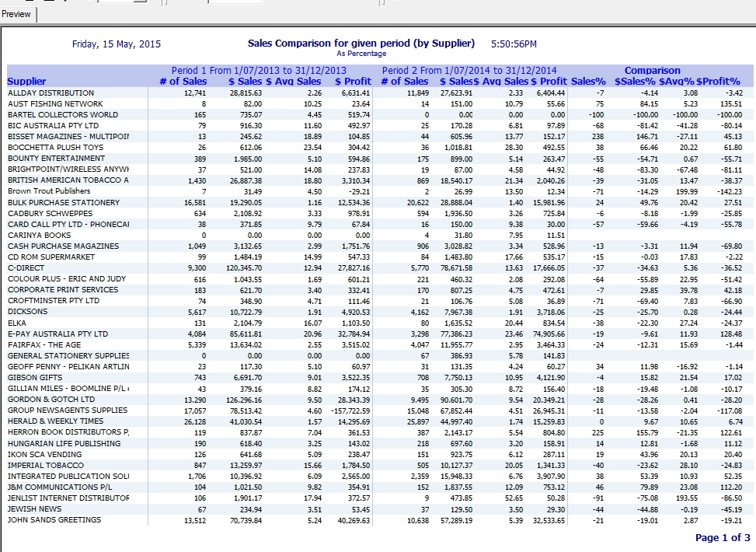
Task: Select the BULK PURCHASE STATIONERY supplier name
Action: tap(64, 203)
